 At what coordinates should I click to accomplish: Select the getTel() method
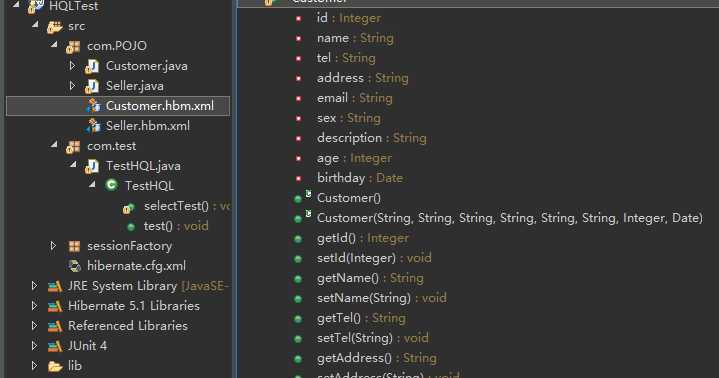click(x=361, y=318)
